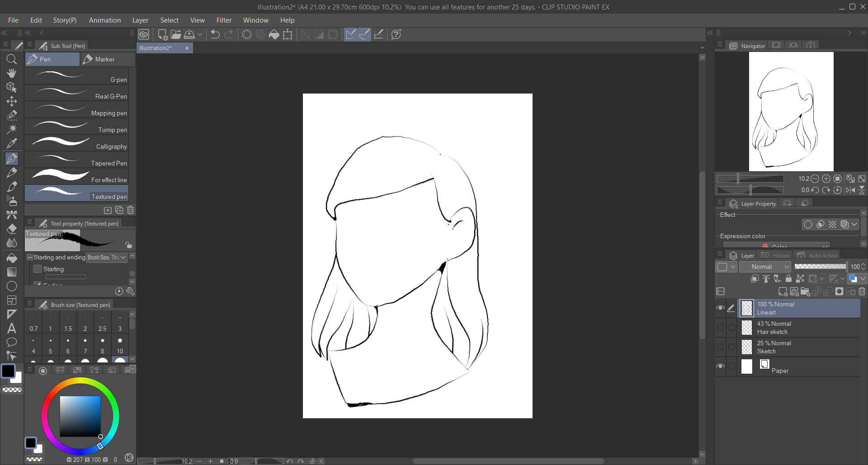Expand the Starting and ending section
868x465 pixels.
(30, 257)
